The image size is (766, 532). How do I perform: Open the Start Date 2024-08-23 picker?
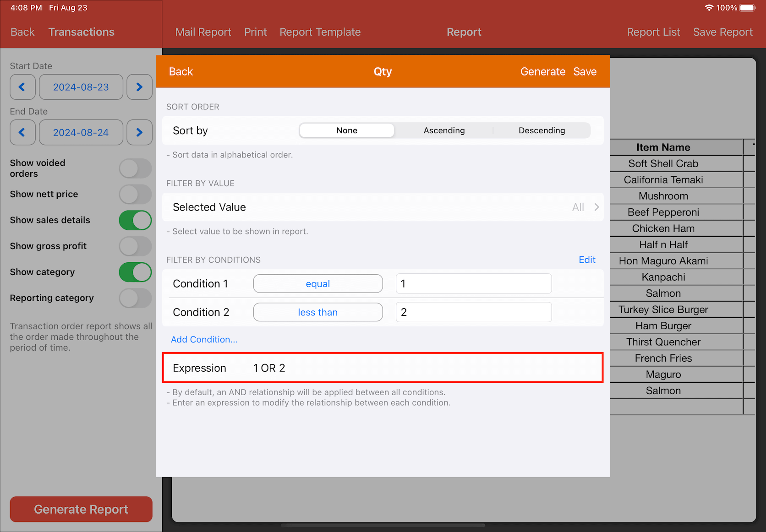tap(81, 87)
